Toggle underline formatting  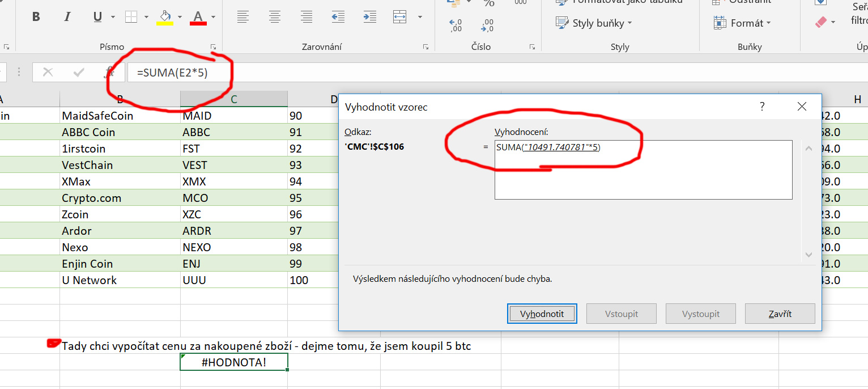click(97, 17)
